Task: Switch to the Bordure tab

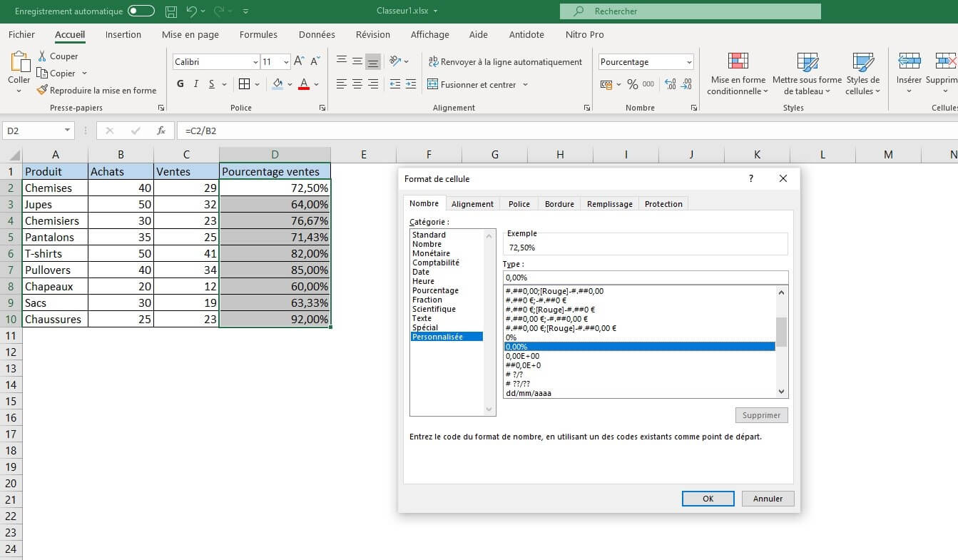Action: 559,203
